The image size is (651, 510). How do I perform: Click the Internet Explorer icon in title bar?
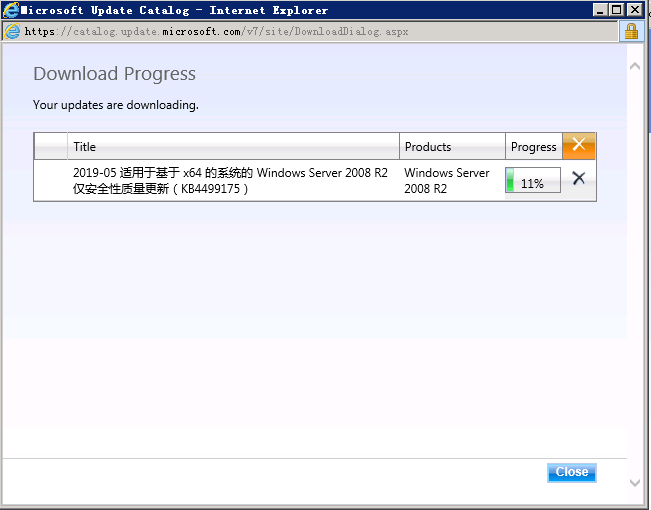tap(11, 10)
